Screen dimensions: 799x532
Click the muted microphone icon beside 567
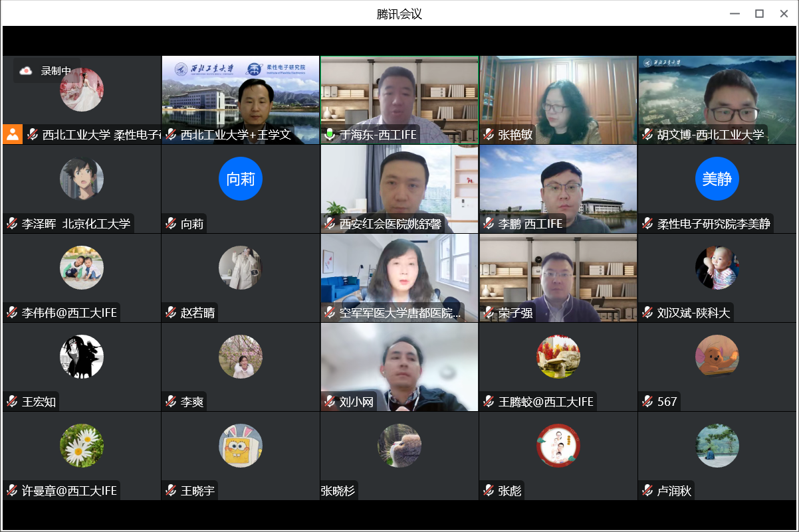647,401
